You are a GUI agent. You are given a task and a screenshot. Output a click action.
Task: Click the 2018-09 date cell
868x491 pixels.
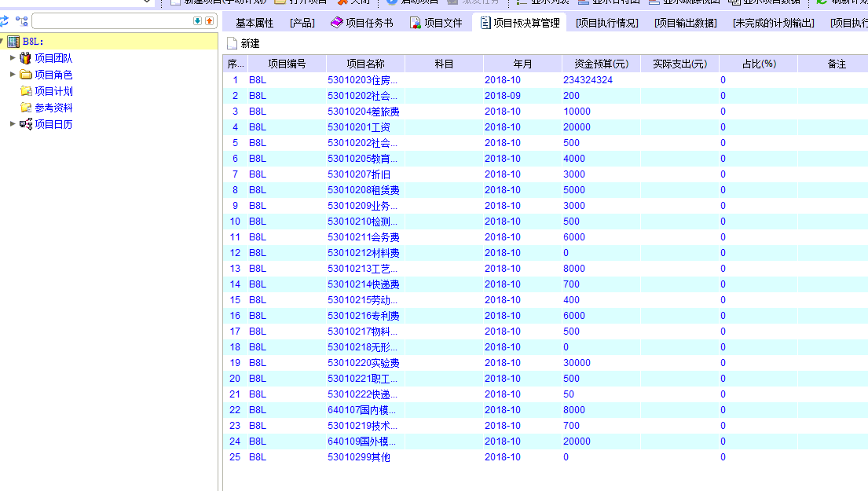pyautogui.click(x=503, y=96)
